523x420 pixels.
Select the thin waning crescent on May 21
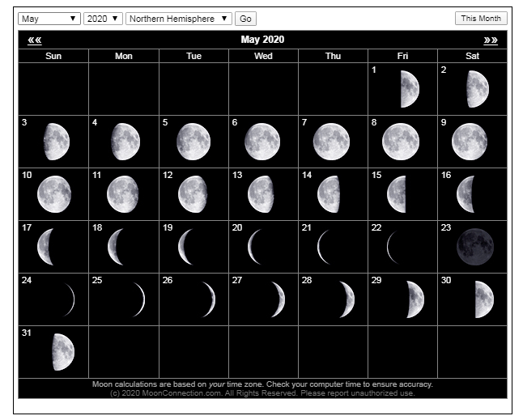[324, 247]
